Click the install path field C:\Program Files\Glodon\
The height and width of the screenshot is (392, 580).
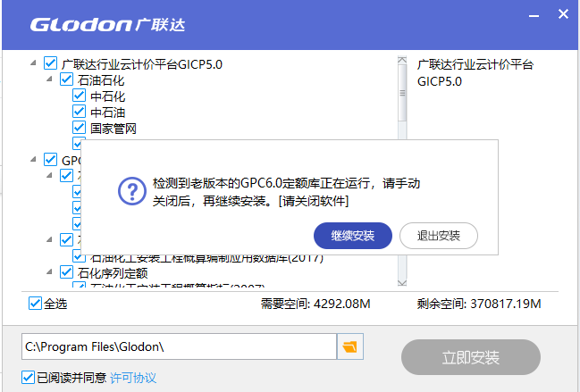click(179, 346)
